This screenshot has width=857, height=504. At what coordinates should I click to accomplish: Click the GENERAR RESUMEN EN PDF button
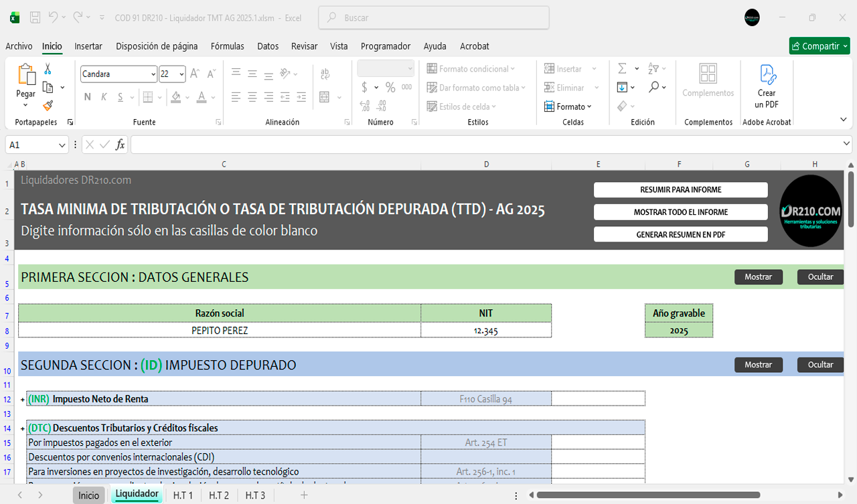(680, 235)
